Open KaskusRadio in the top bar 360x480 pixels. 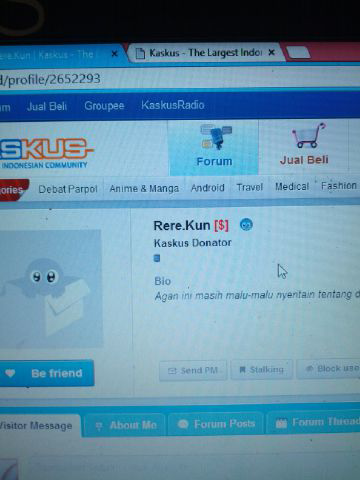173,105
